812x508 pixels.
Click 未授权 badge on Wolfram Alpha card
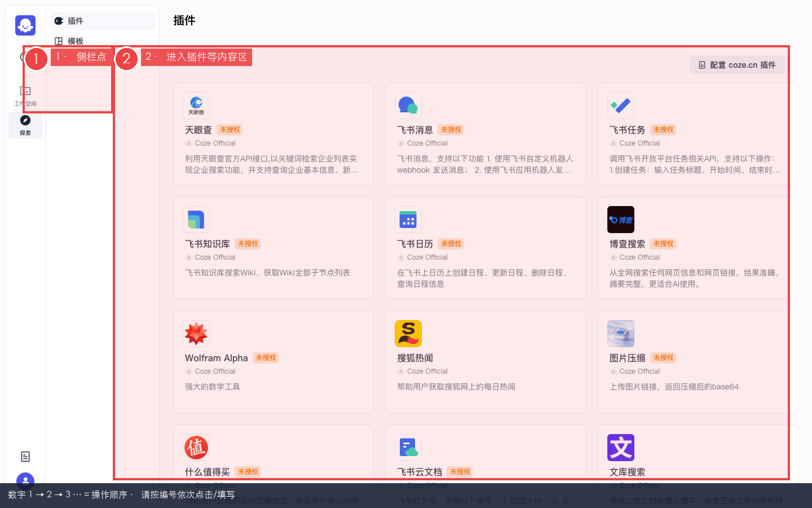tap(266, 358)
